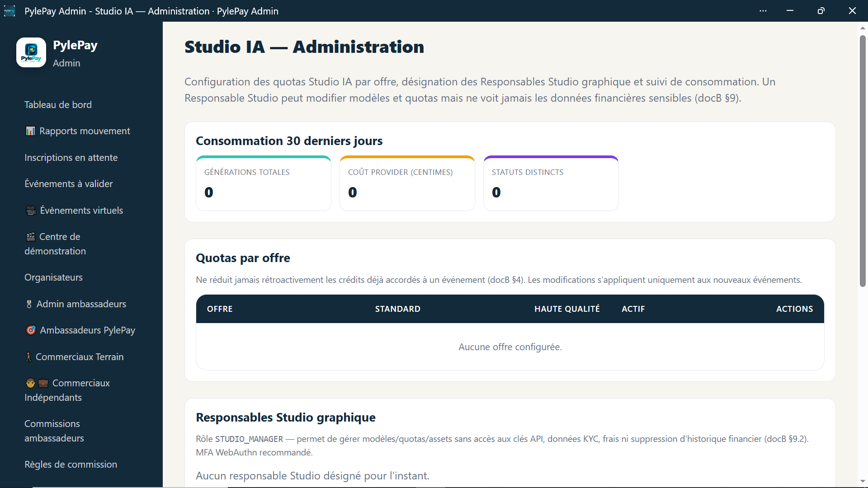Click the clapperboard icon beside Centre de démonstration
Viewport: 868px width, 488px height.
(30, 237)
